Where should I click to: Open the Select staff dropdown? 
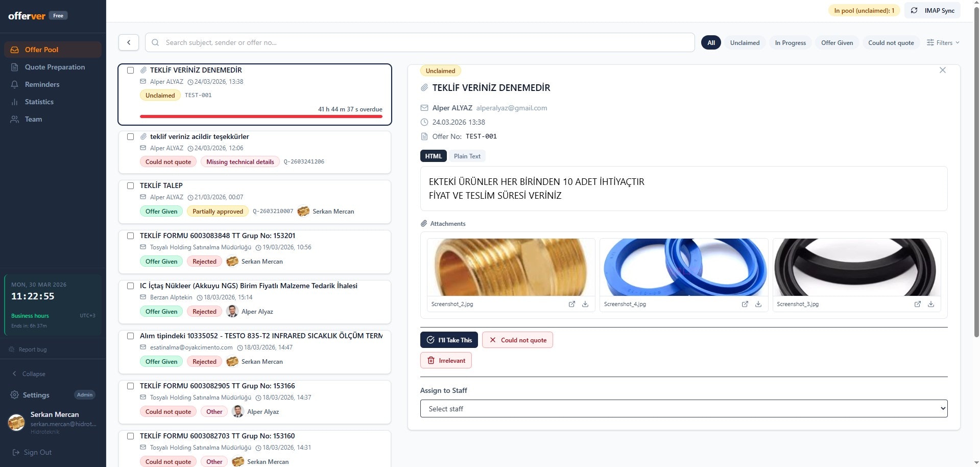click(684, 409)
